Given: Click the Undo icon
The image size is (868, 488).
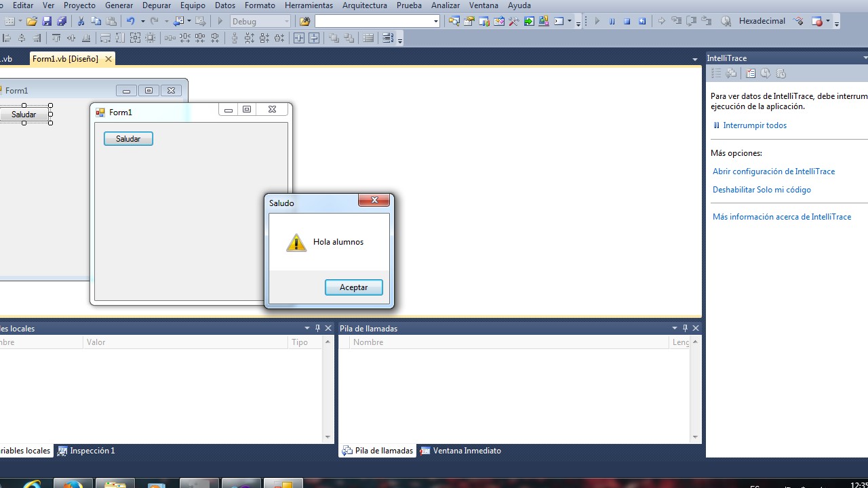Looking at the screenshot, I should coord(131,21).
